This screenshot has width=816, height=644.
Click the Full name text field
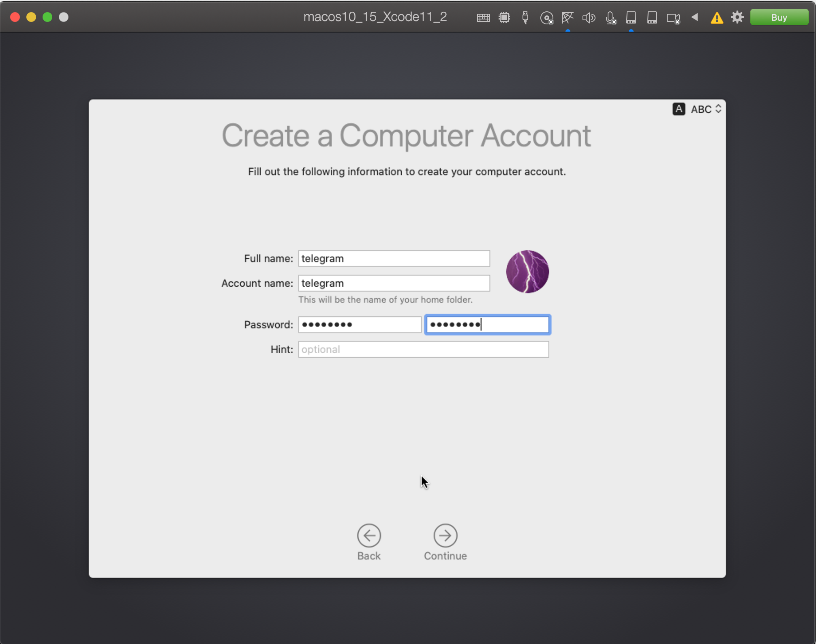(x=394, y=258)
